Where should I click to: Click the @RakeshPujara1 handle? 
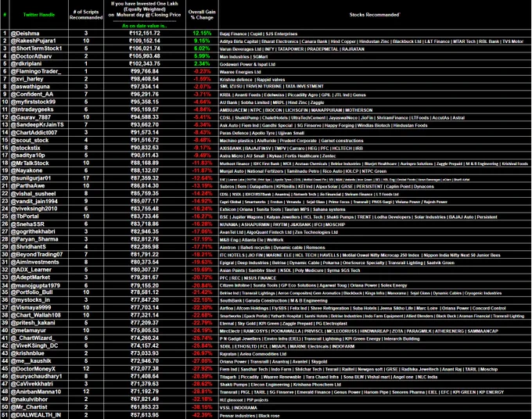[33, 41]
